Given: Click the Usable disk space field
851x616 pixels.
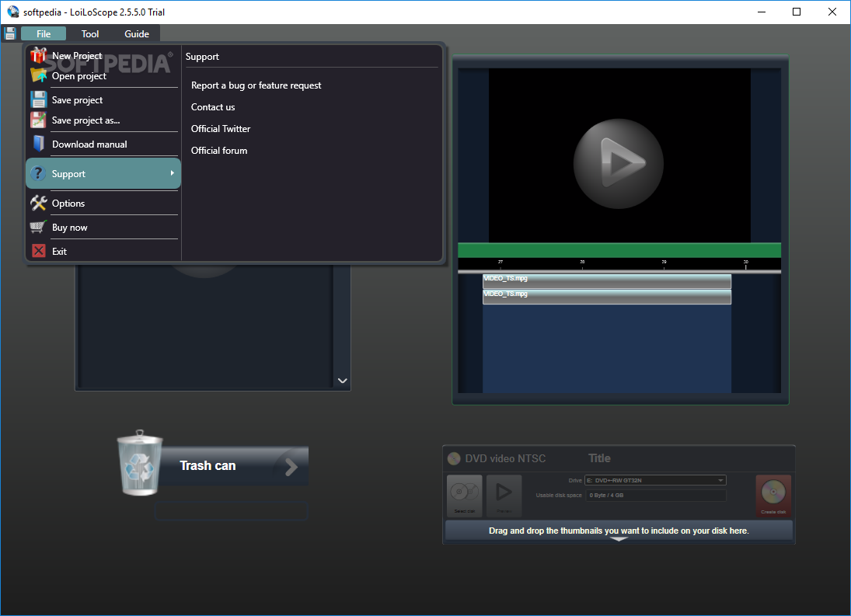Looking at the screenshot, I should (x=656, y=495).
